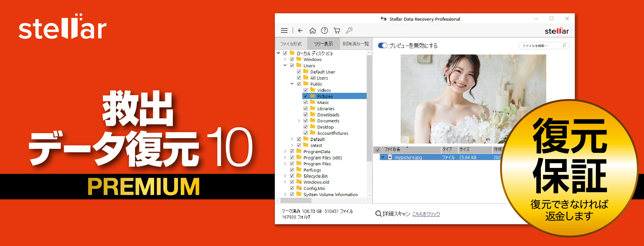Switch to the ファイル形式 tab
Screen dimensions: 644x246
point(291,44)
